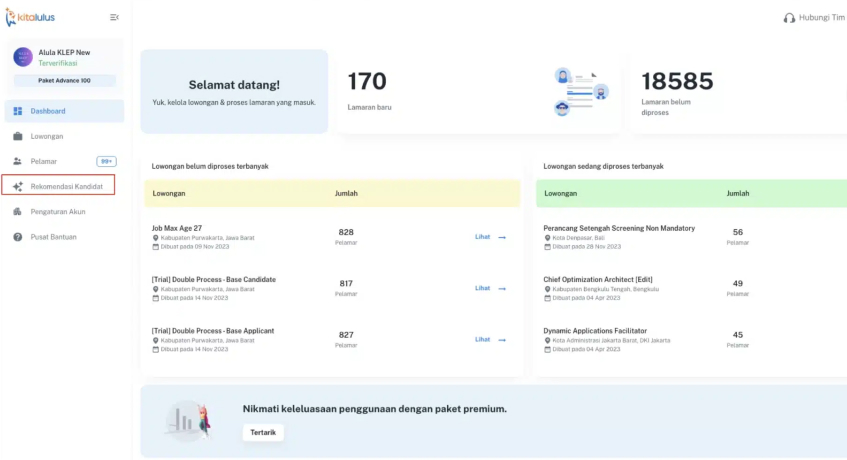The height and width of the screenshot is (460, 847).
Task: Collapse the sidebar menu
Action: point(114,17)
